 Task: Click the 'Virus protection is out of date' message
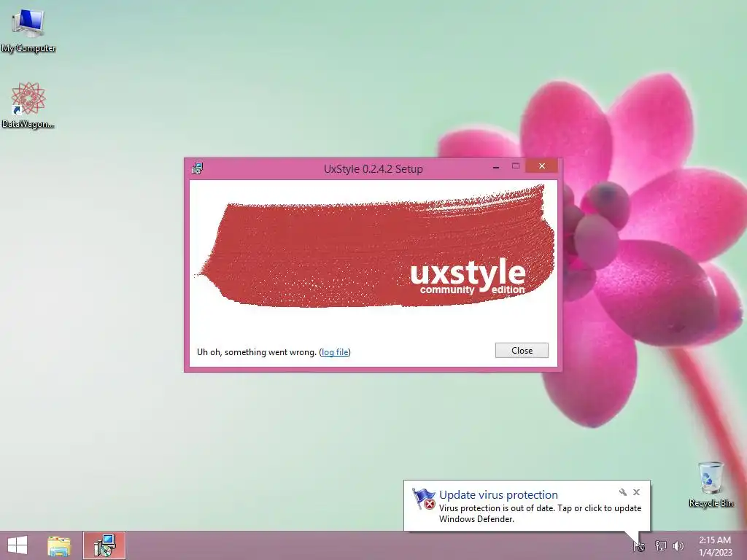pos(541,513)
